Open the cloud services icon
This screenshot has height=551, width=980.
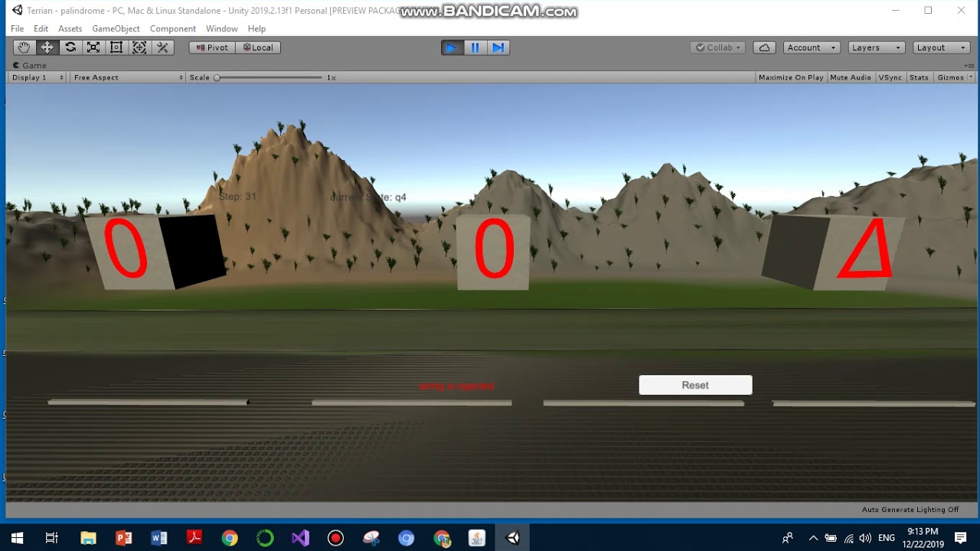[x=764, y=47]
